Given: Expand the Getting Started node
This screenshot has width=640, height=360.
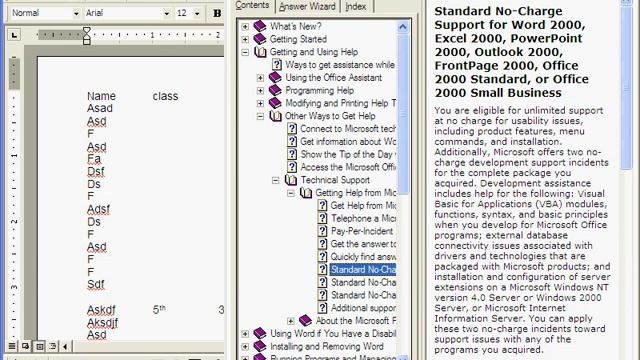Looking at the screenshot, I should [245, 40].
